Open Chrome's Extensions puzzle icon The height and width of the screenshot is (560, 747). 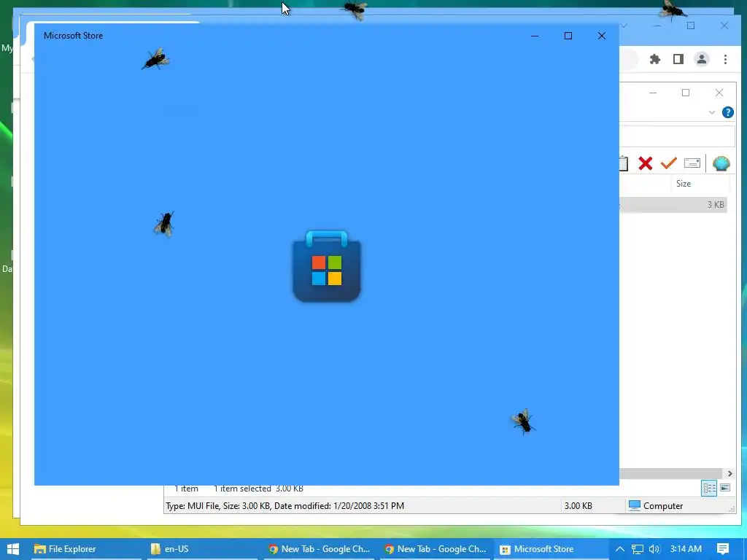655,59
